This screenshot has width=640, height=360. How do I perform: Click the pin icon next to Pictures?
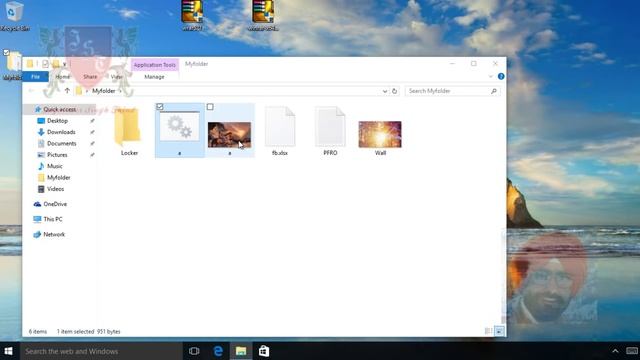coord(92,155)
